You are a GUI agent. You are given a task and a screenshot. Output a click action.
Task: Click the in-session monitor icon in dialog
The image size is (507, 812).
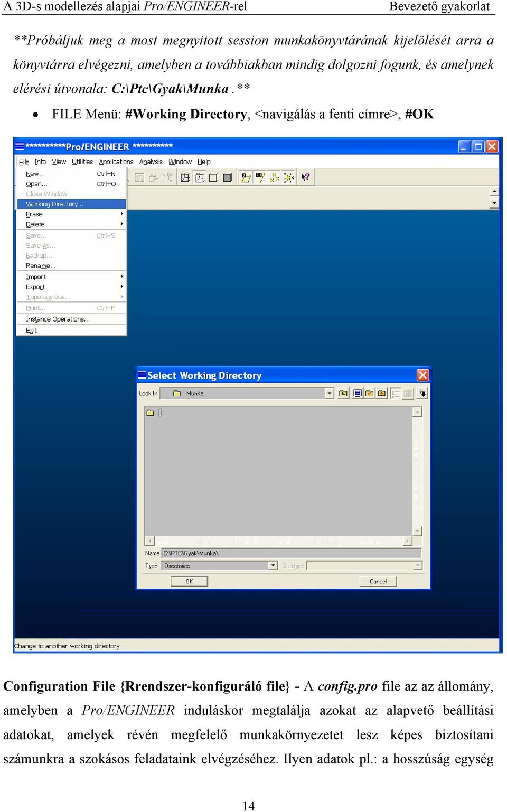tap(358, 393)
